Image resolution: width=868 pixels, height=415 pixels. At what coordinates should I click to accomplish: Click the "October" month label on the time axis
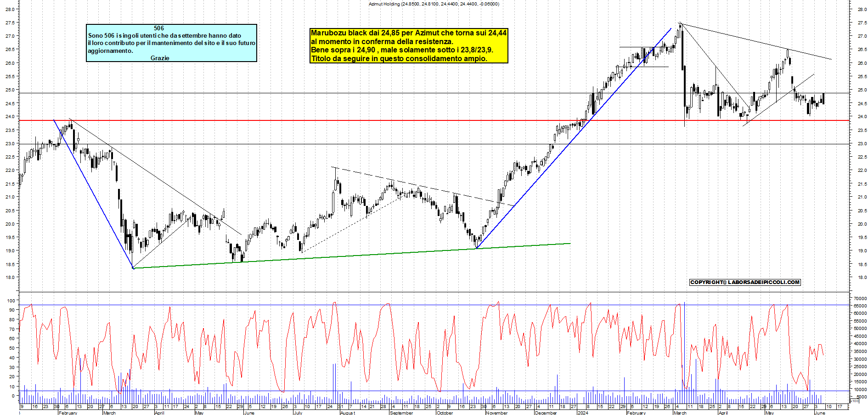pyautogui.click(x=445, y=413)
